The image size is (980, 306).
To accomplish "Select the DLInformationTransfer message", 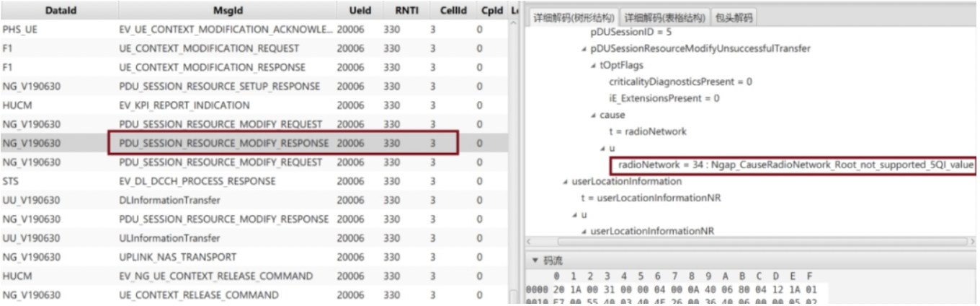I will 254,200.
